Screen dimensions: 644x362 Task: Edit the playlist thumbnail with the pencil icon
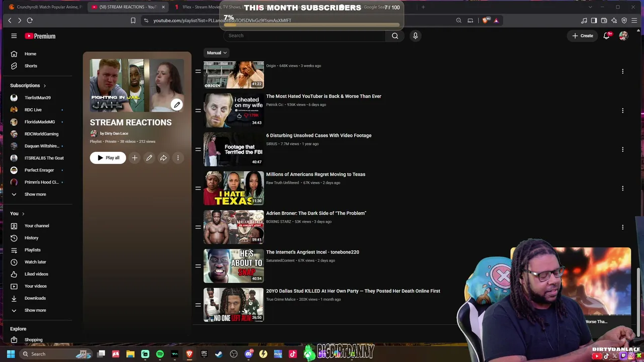pos(177,105)
